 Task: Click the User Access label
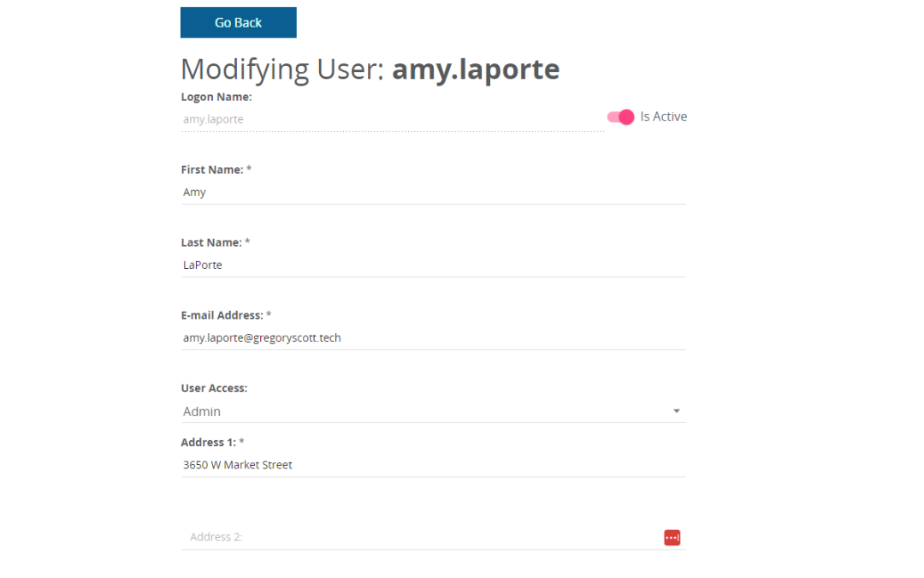click(214, 389)
